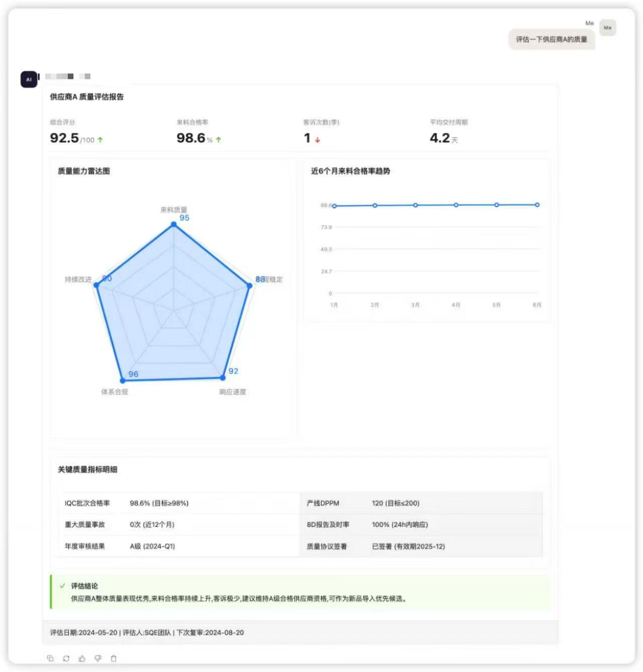Image resolution: width=643 pixels, height=672 pixels.
Task: Click green up arrow beside 92.5 score
Action: [100, 140]
